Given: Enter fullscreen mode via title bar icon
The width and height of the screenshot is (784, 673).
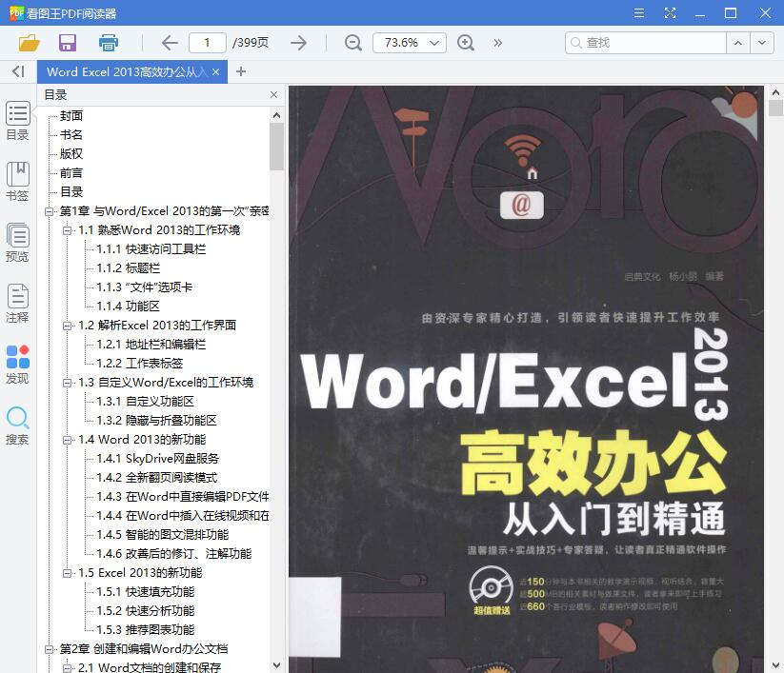Looking at the screenshot, I should click(x=670, y=13).
